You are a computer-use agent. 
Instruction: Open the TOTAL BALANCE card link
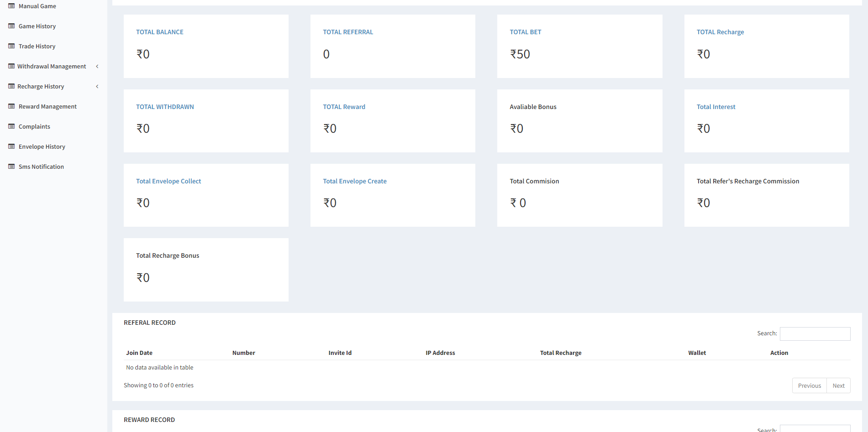(x=160, y=32)
